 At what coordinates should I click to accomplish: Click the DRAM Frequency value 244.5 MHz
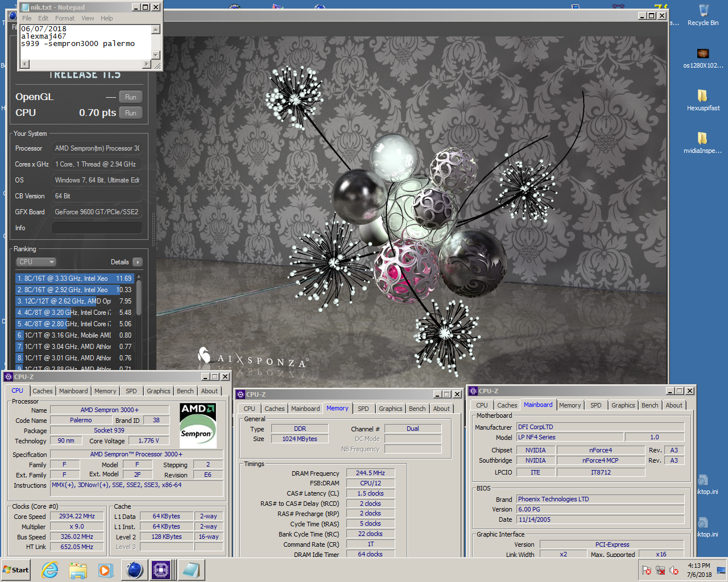(370, 473)
